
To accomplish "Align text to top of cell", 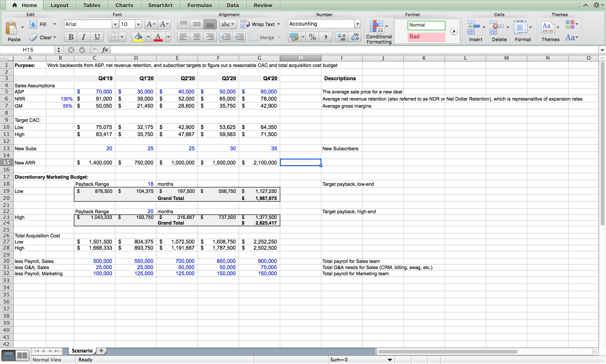I will [x=183, y=24].
